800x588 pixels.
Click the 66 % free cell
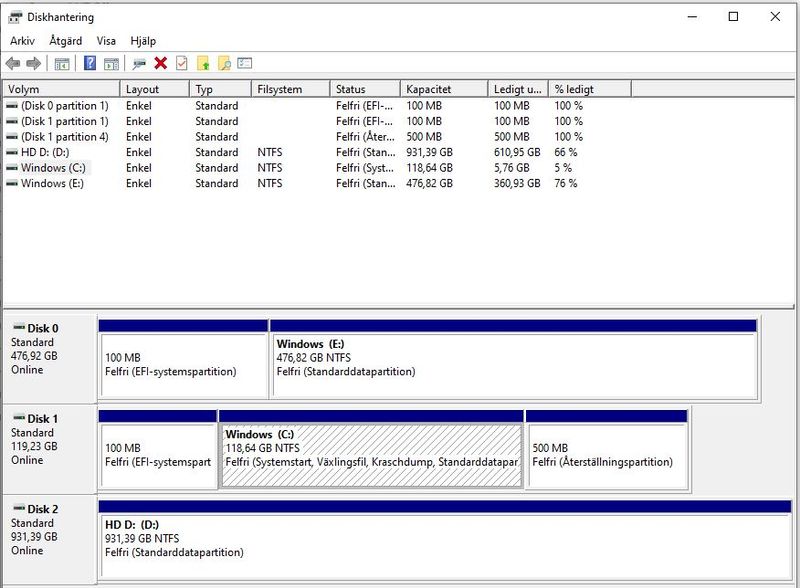[566, 152]
